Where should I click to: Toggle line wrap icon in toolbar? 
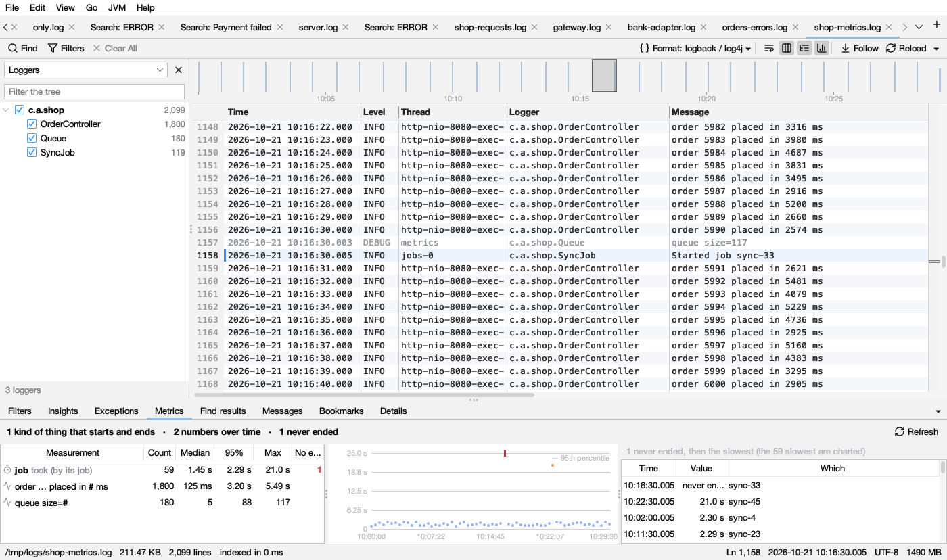pos(769,48)
